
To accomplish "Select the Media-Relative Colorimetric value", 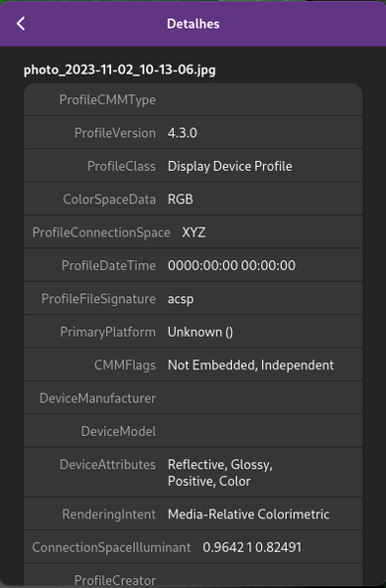I will point(248,514).
